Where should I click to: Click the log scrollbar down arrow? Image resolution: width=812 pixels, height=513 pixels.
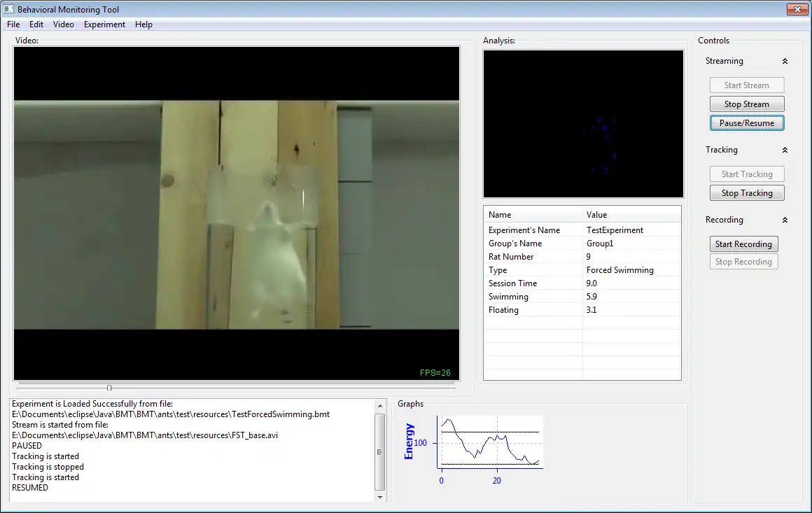tap(379, 497)
